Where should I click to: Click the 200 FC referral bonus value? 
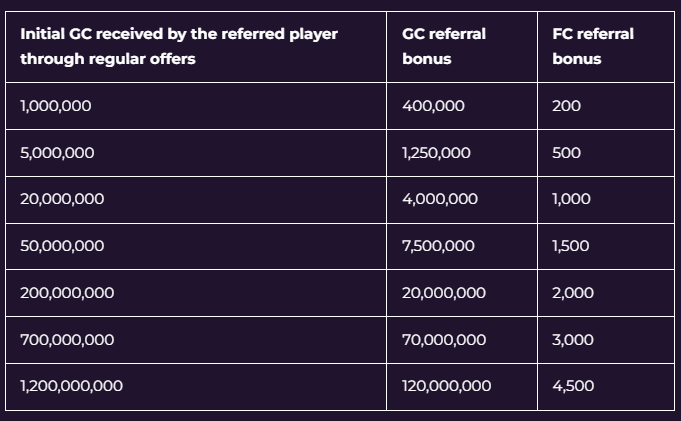click(566, 106)
